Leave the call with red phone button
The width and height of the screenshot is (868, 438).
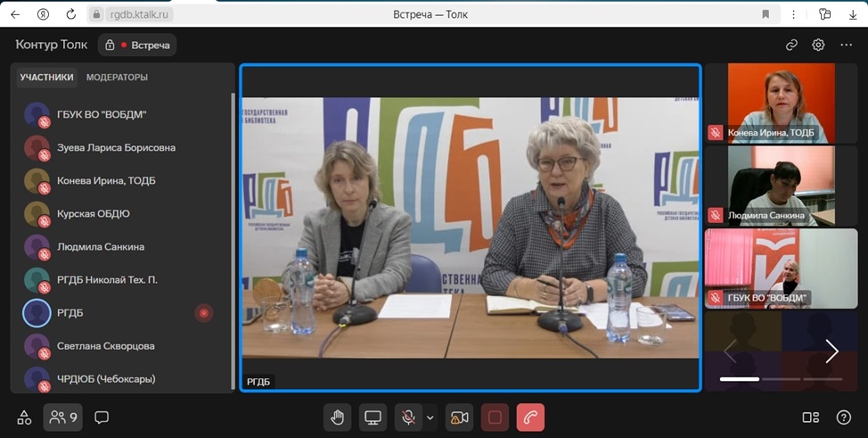click(530, 417)
